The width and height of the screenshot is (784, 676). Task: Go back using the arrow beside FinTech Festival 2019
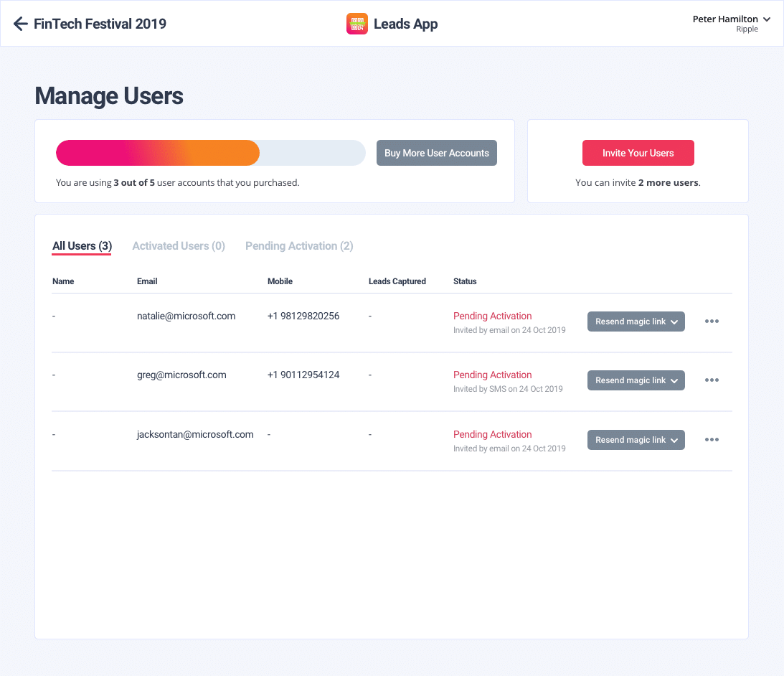21,24
